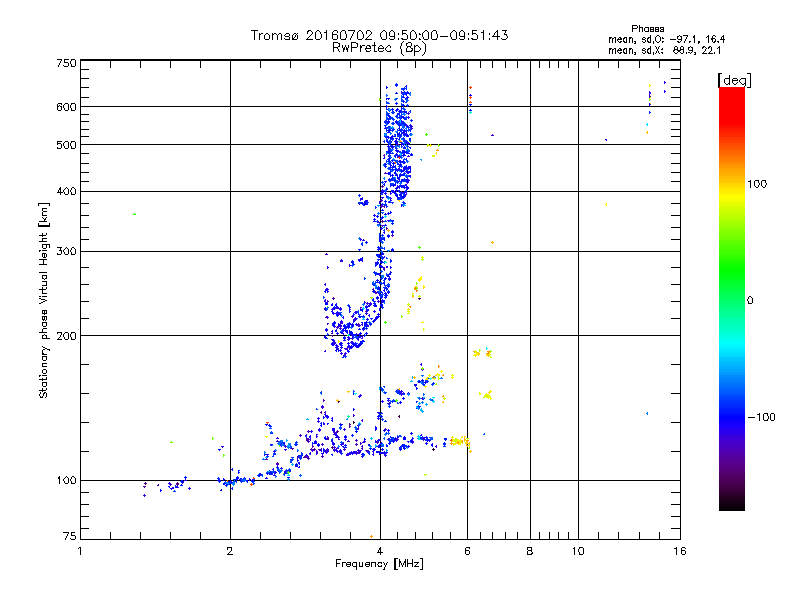Click the '600' y-axis tick label

coord(66,107)
